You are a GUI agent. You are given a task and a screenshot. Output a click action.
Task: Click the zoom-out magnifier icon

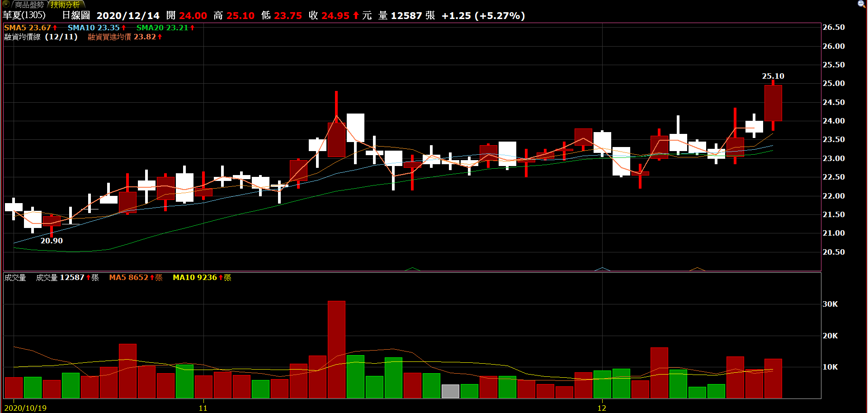coord(861,4)
